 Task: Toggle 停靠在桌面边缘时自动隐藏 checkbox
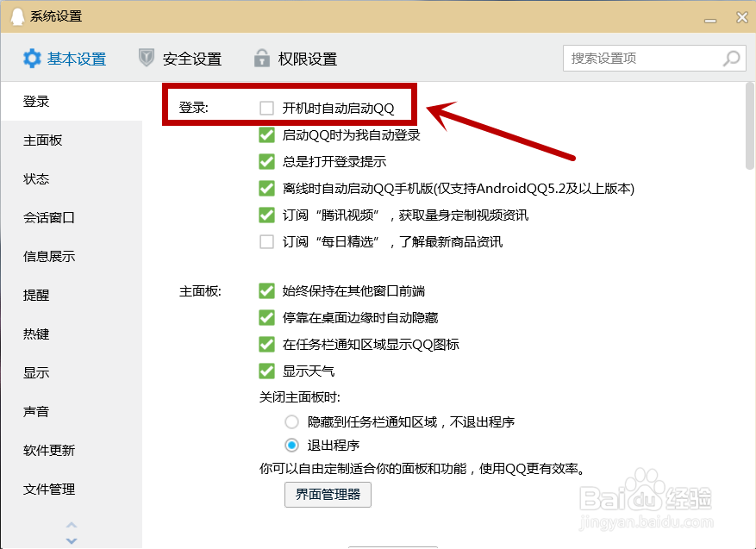point(266,318)
